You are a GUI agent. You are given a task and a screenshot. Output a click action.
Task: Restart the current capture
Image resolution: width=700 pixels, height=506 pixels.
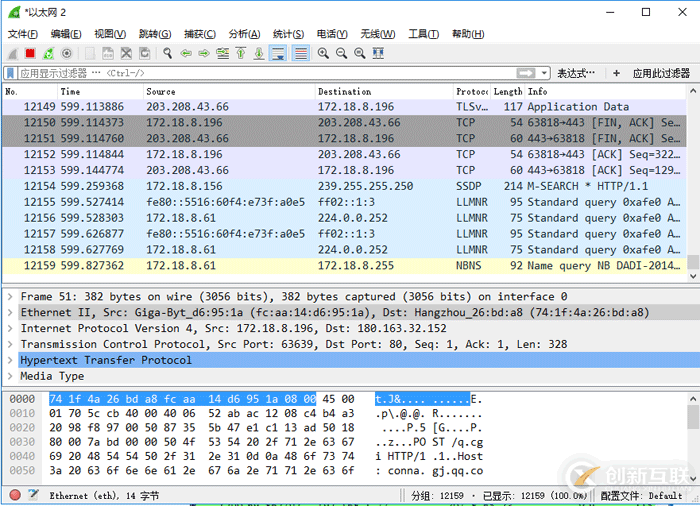[x=48, y=53]
